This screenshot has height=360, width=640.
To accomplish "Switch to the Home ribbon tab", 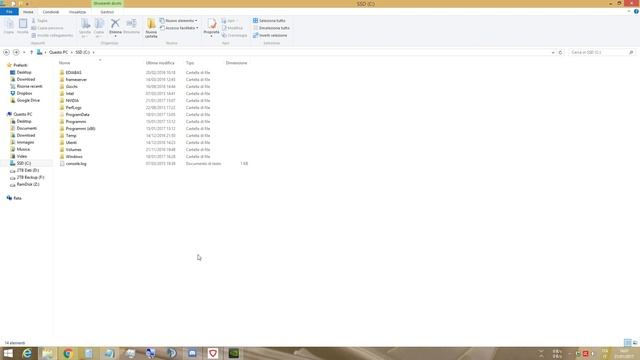I will tap(28, 12).
